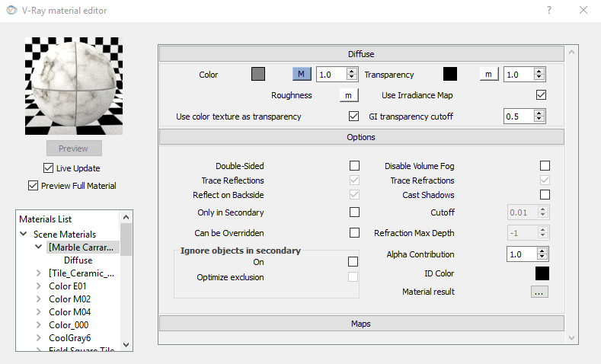Click the Diffuse color texture map M button
This screenshot has height=364, width=601.
[302, 75]
